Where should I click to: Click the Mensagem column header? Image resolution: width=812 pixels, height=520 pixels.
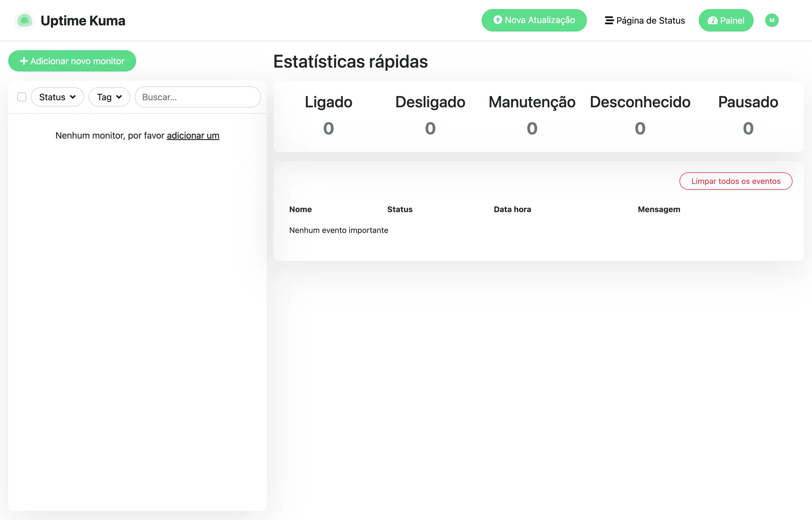pyautogui.click(x=659, y=209)
